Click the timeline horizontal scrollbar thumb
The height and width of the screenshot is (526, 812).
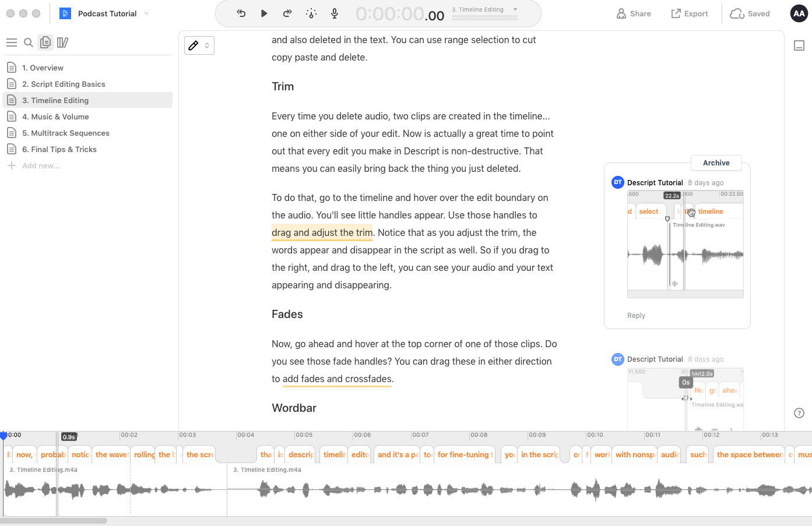[x=54, y=521]
